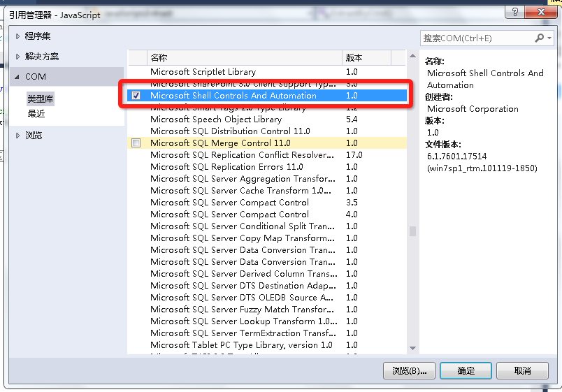Uncheck Microsoft Shell Controls And Automation checkbox
Screen dimensions: 562x392
point(136,95)
